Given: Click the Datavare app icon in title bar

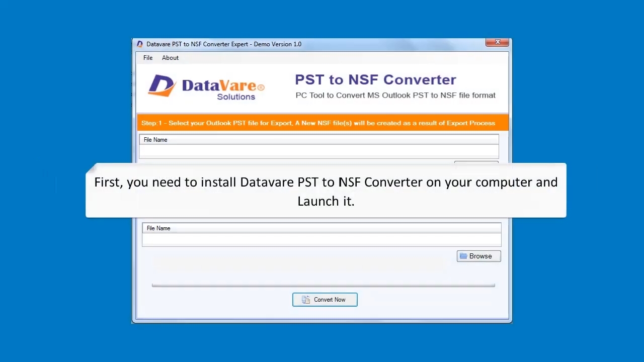Looking at the screenshot, I should tap(140, 44).
